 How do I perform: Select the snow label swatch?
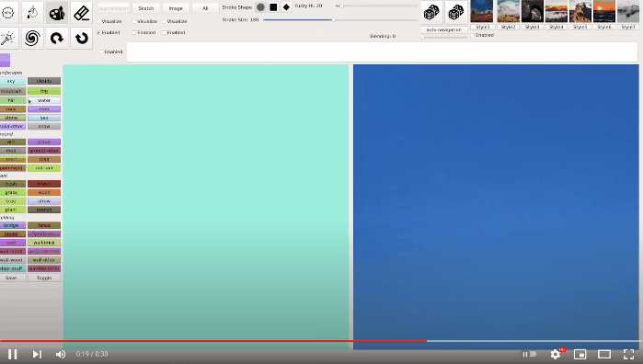click(44, 127)
